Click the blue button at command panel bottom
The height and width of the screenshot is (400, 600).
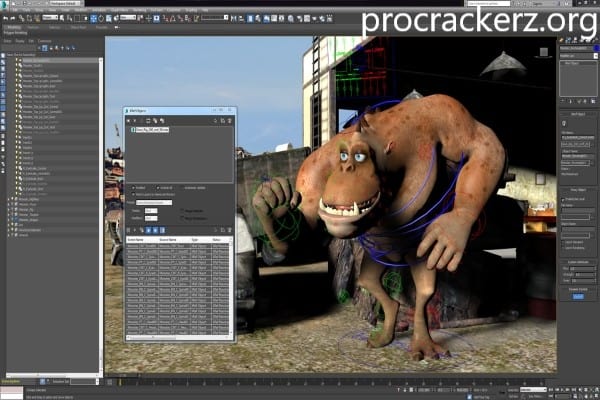click(579, 296)
